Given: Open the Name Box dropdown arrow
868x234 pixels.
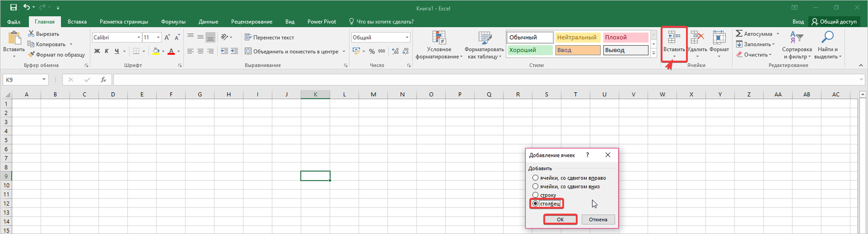Looking at the screenshot, I should coord(44,80).
